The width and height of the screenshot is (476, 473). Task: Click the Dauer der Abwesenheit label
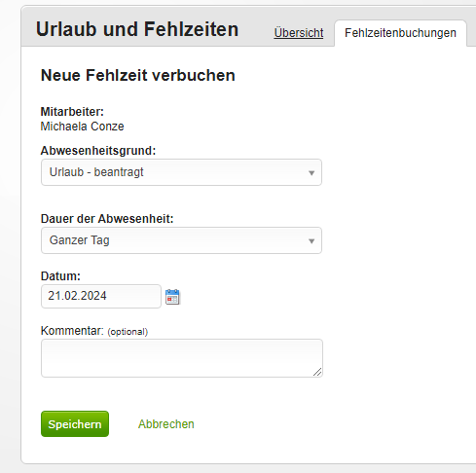107,219
